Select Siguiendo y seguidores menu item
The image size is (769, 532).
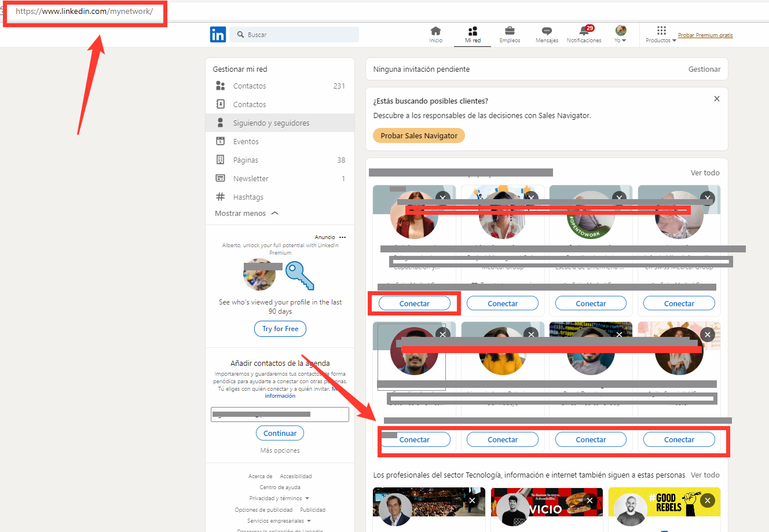(x=280, y=123)
